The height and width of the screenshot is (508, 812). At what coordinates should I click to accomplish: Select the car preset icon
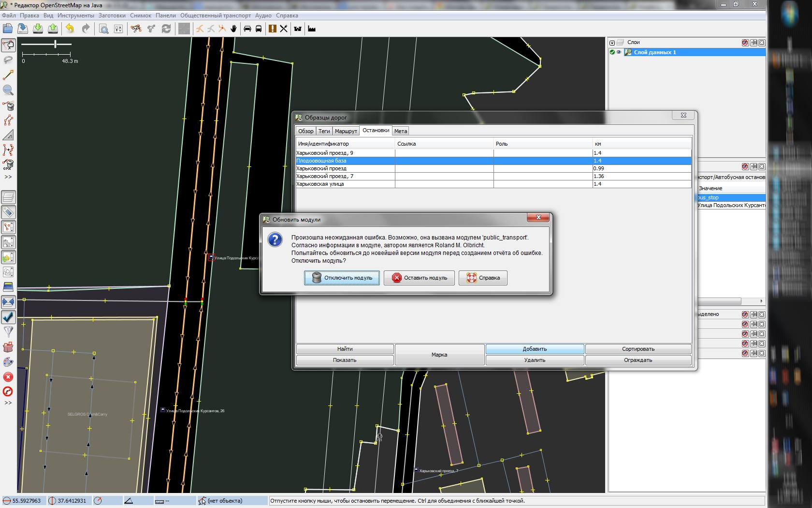pyautogui.click(x=247, y=29)
